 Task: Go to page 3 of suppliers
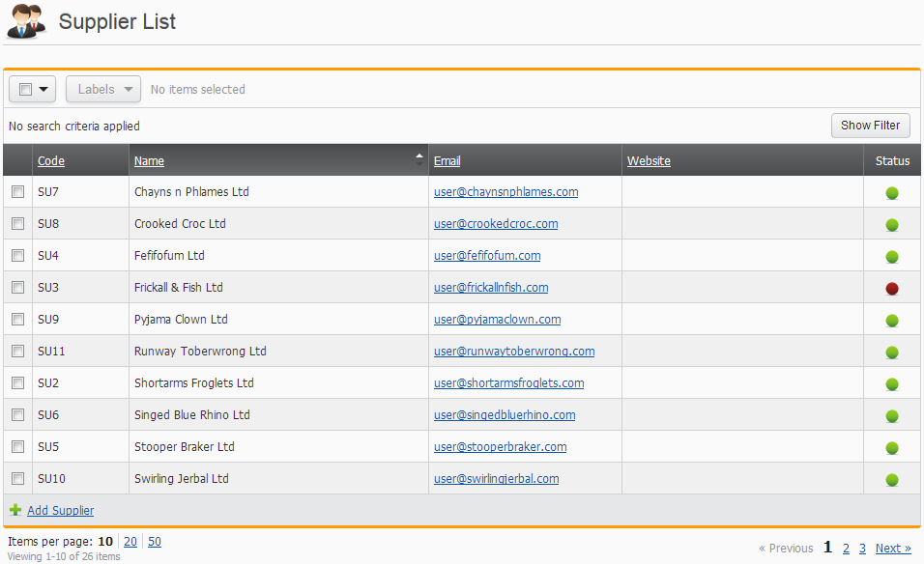click(x=862, y=549)
